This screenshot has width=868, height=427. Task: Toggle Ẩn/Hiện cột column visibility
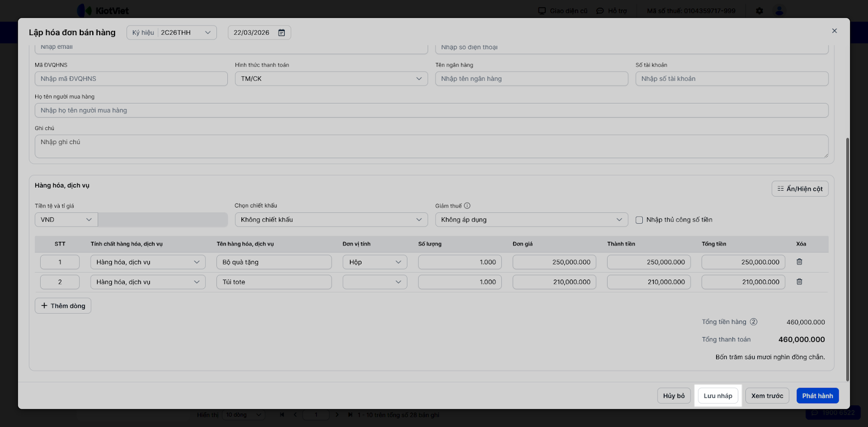click(800, 189)
